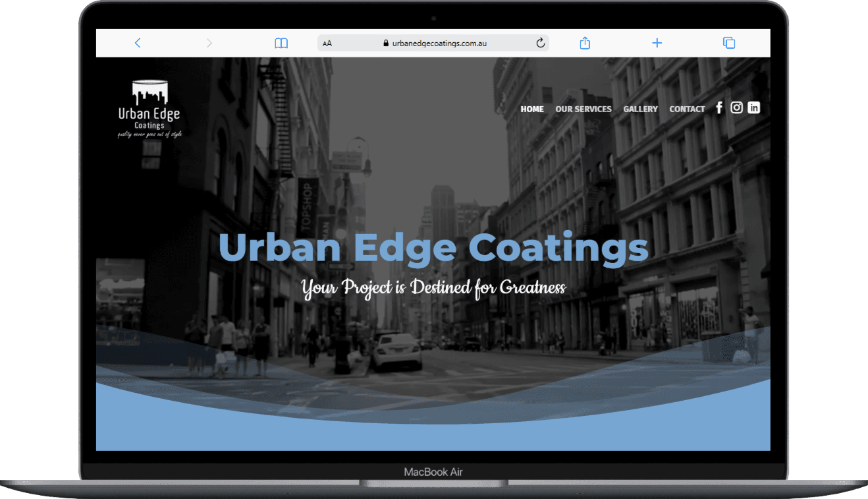Screen dimensions: 868x499
Task: Open the Instagram profile icon
Action: (736, 108)
